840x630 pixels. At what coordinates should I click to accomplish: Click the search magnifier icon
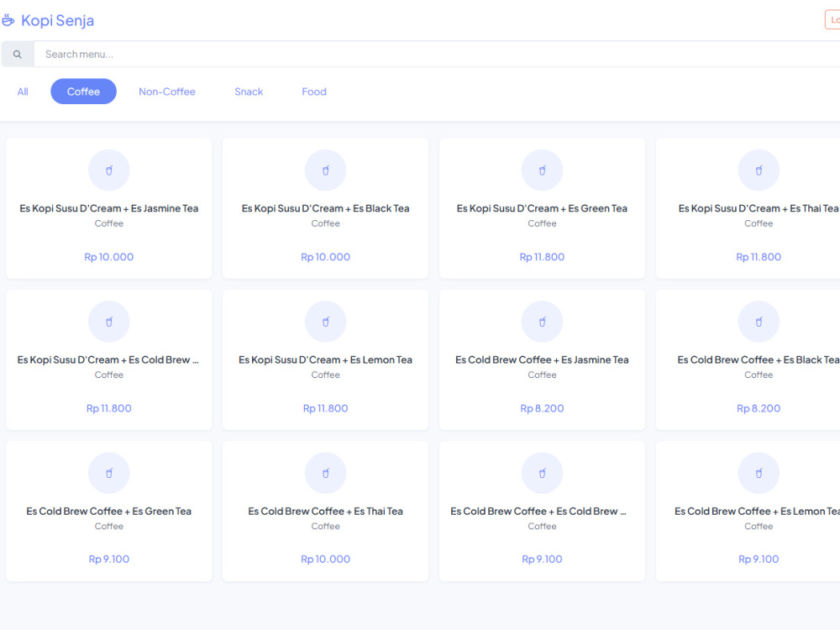(x=17, y=54)
